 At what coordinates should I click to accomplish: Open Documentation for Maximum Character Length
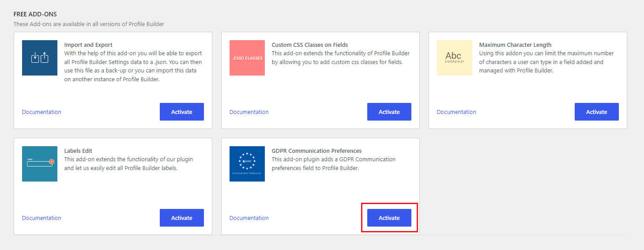pos(456,112)
